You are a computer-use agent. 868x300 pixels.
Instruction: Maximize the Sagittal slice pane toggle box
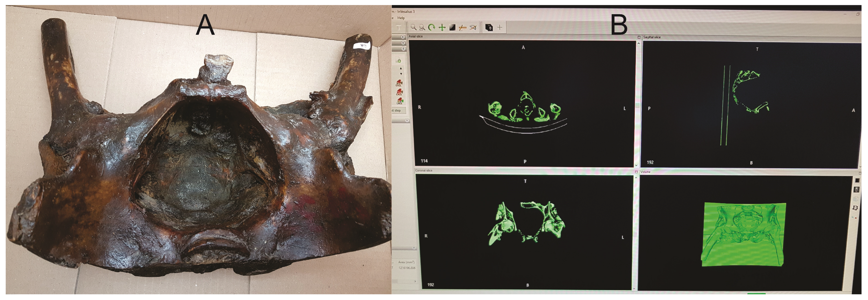pyautogui.click(x=639, y=37)
